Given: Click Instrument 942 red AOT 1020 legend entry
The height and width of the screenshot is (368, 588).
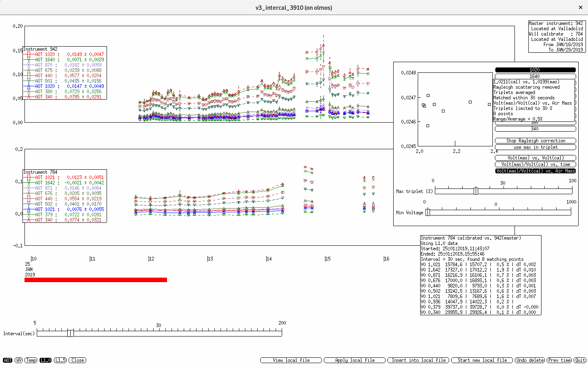Looking at the screenshot, I should coord(65,54).
